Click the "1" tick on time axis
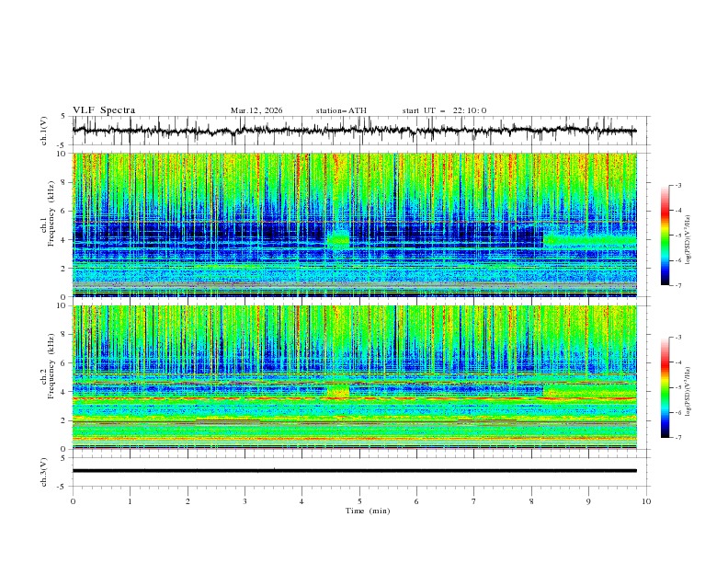Viewport: 728px width, 563px height. tap(130, 501)
